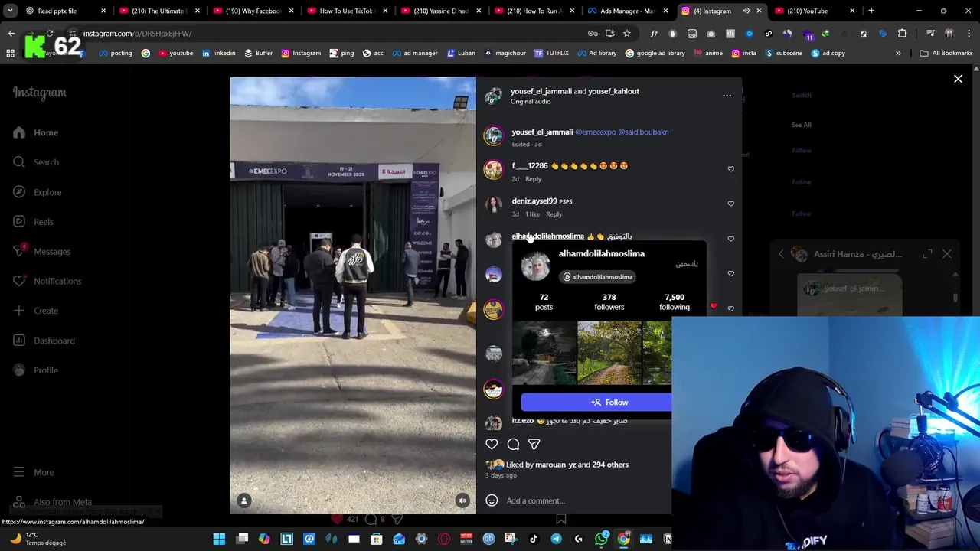Like the comment by deniz.aysel99
This screenshot has height=551, width=980.
(730, 204)
